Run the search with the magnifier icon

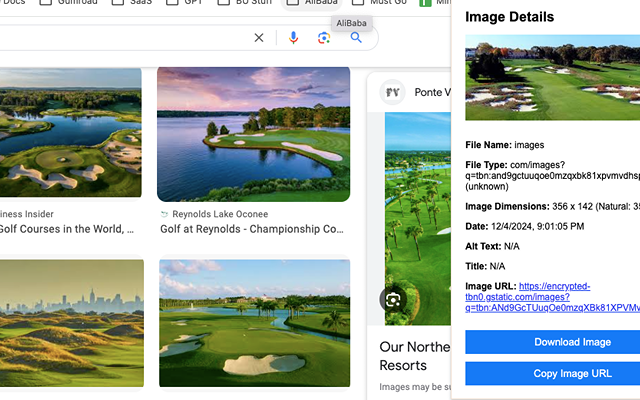(356, 38)
